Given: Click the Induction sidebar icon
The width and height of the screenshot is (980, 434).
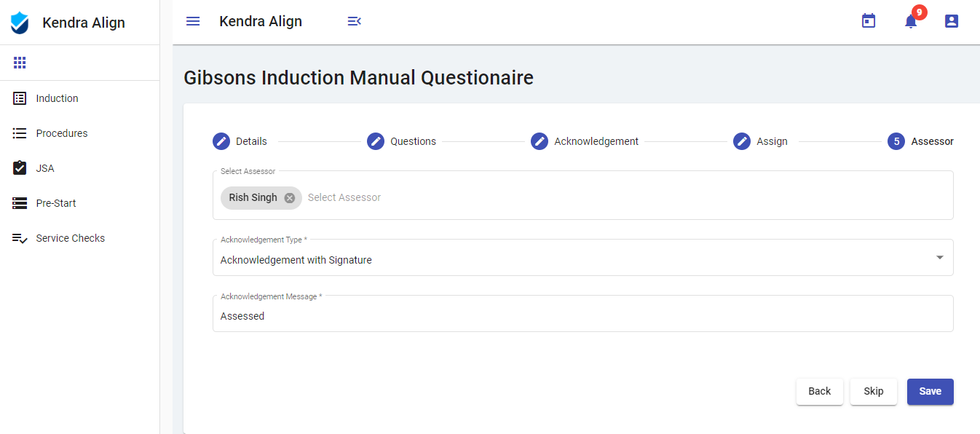Looking at the screenshot, I should (20, 98).
